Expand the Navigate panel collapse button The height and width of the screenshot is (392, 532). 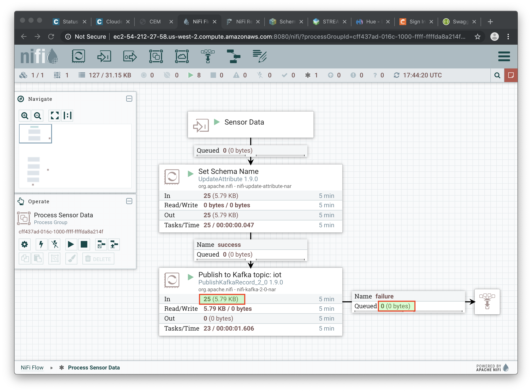(129, 98)
